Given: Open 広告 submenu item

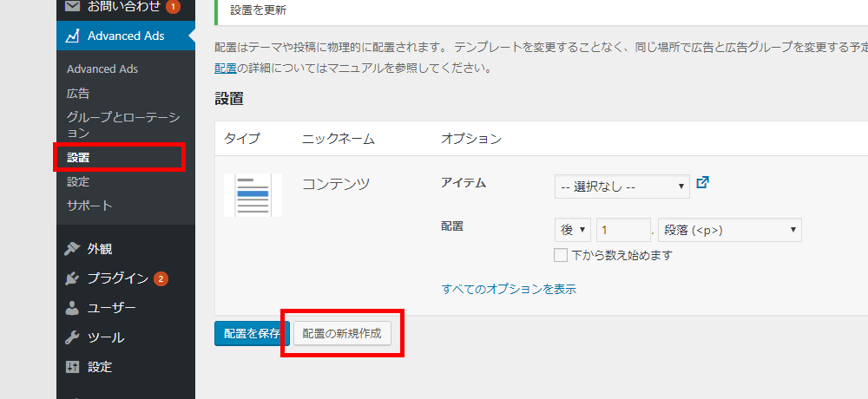Looking at the screenshot, I should (78, 93).
